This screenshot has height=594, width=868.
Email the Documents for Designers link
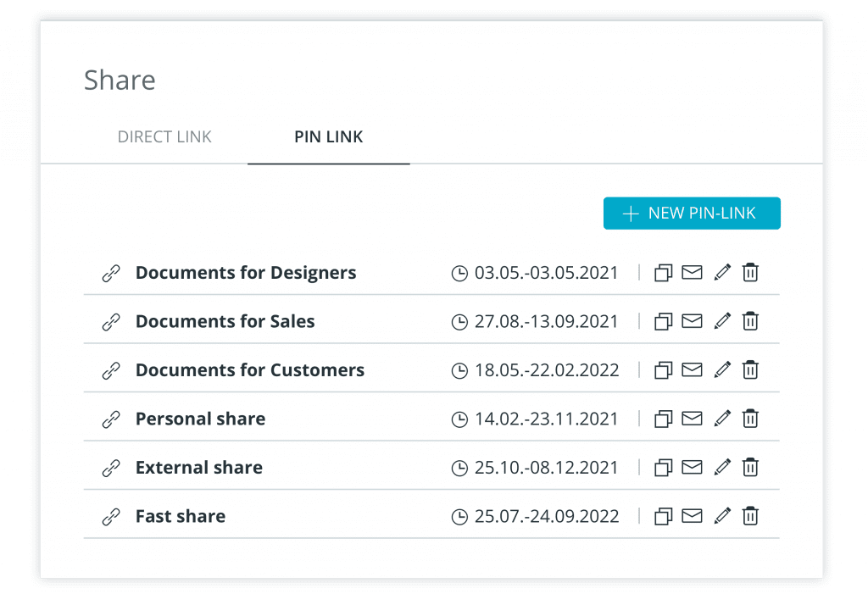pos(692,272)
